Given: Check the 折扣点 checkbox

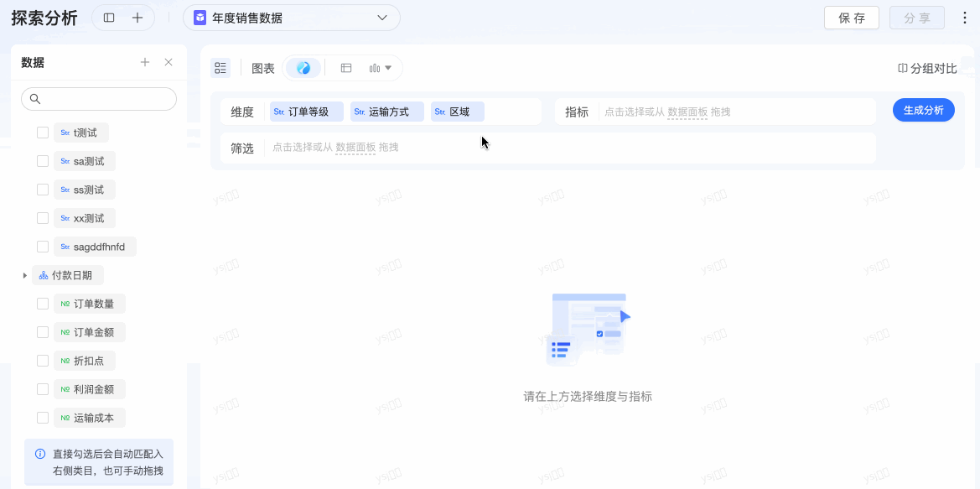Looking at the screenshot, I should [x=43, y=361].
